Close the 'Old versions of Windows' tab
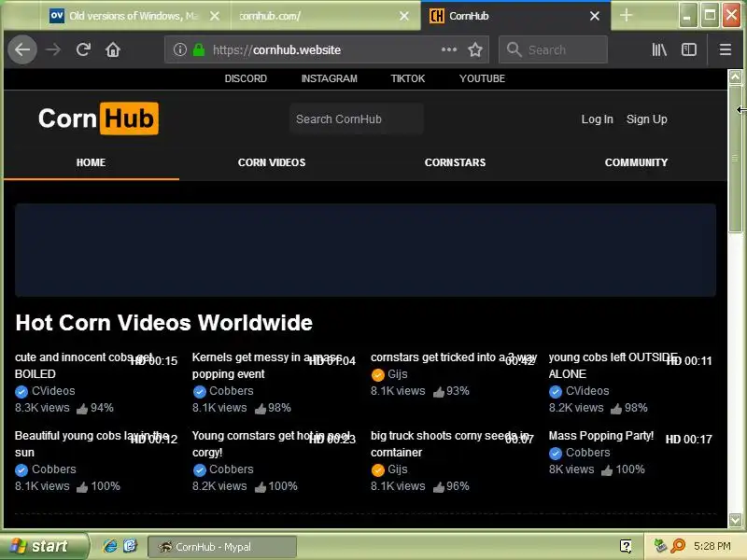The width and height of the screenshot is (747, 560). pyautogui.click(x=215, y=16)
